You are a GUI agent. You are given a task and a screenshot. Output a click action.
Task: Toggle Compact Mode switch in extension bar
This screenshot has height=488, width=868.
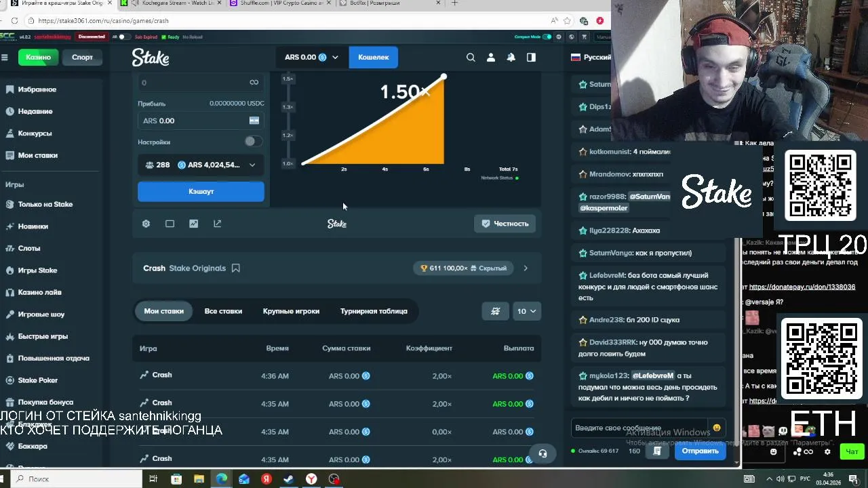(x=548, y=37)
